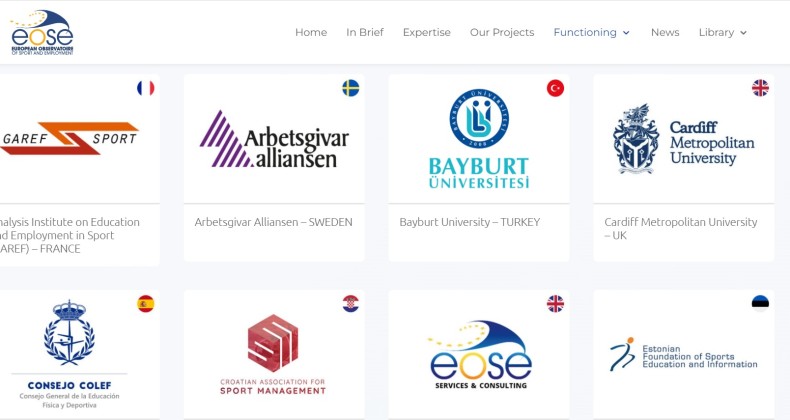This screenshot has height=420, width=790.
Task: Select the Bayburt Üniversitesi logo thumbnail
Action: 479,138
